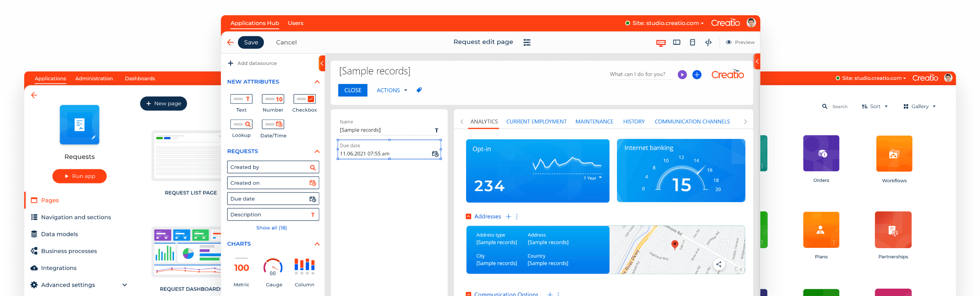Click the Save button
980x296 pixels.
click(x=251, y=42)
